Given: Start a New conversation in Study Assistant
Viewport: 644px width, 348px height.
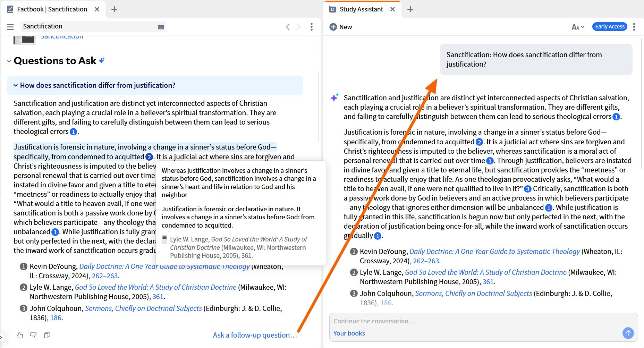Looking at the screenshot, I should tap(340, 27).
